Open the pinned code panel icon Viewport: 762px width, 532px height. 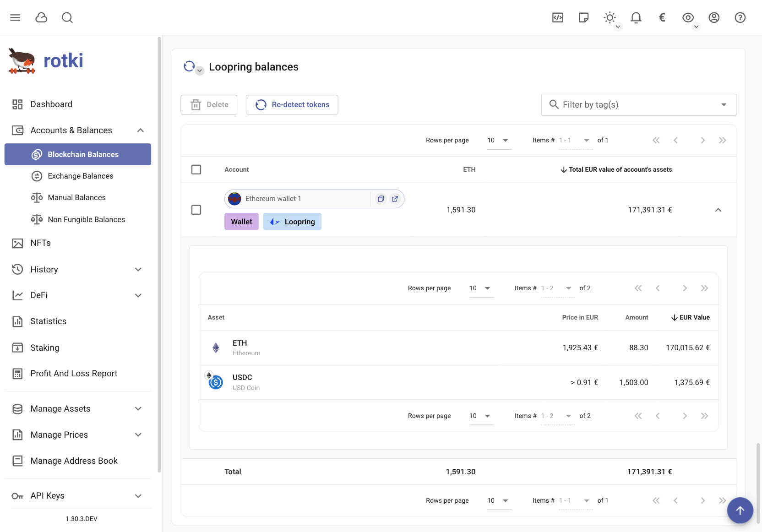[558, 17]
